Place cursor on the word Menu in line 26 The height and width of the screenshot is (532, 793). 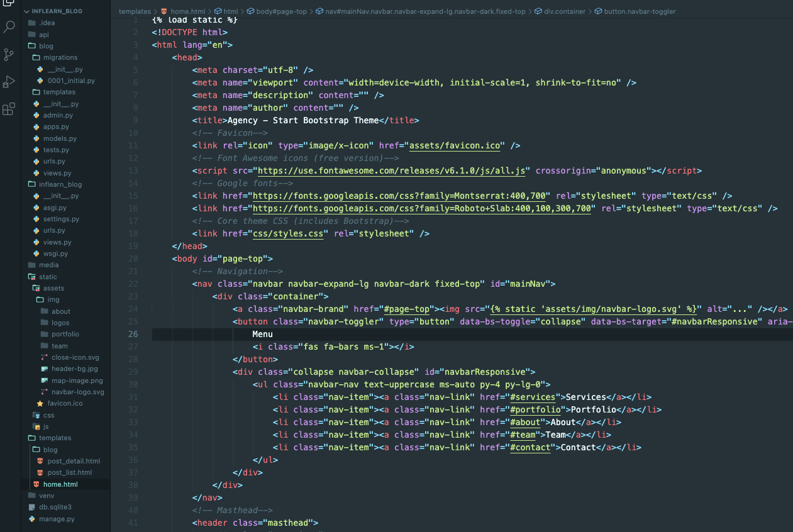[262, 334]
